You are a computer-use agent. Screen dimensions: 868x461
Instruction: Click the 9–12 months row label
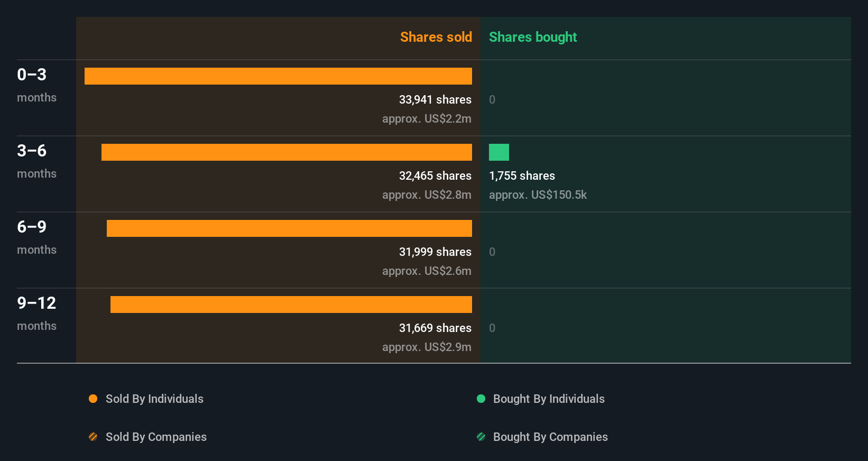(36, 313)
